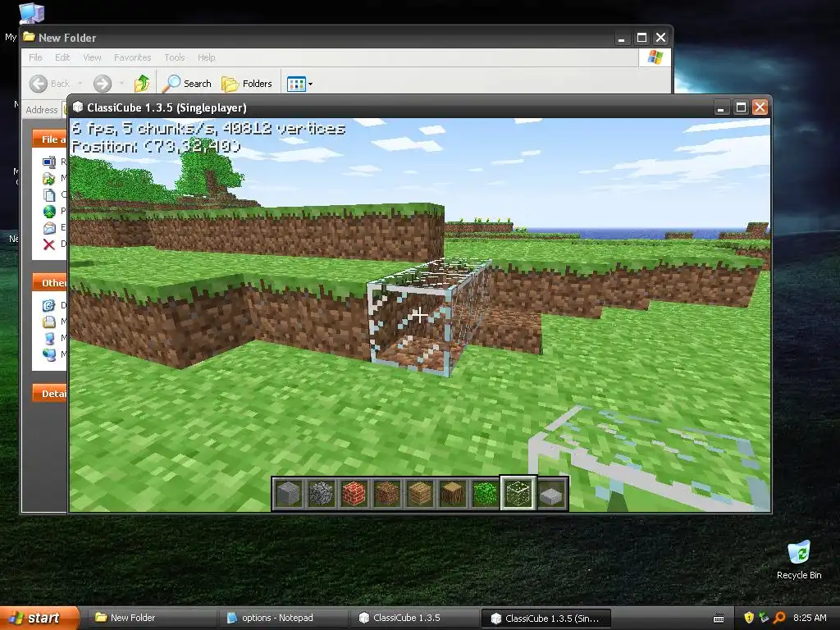
Task: Open the File menu in New Folder
Action: click(x=35, y=57)
